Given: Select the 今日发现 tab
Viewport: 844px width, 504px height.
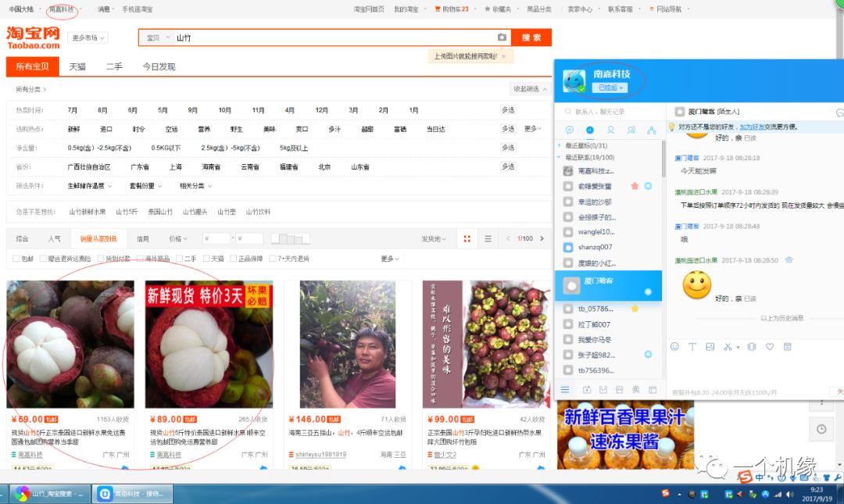Looking at the screenshot, I should click(x=159, y=66).
